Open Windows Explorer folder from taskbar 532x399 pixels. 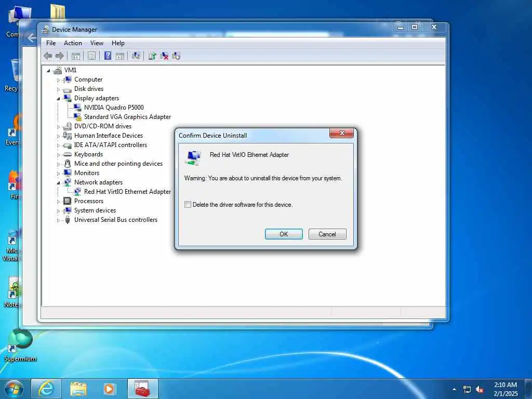coord(78,389)
